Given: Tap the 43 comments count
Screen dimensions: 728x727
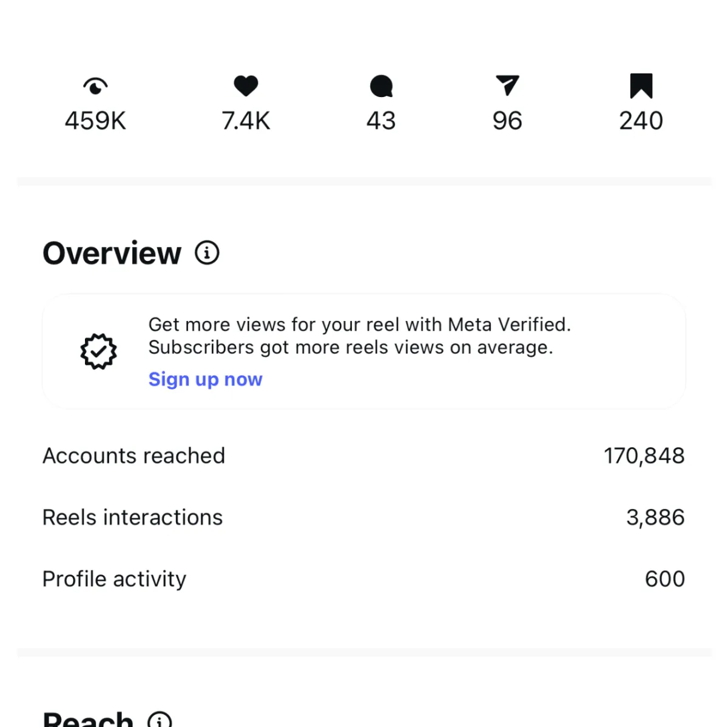Looking at the screenshot, I should (x=381, y=121).
